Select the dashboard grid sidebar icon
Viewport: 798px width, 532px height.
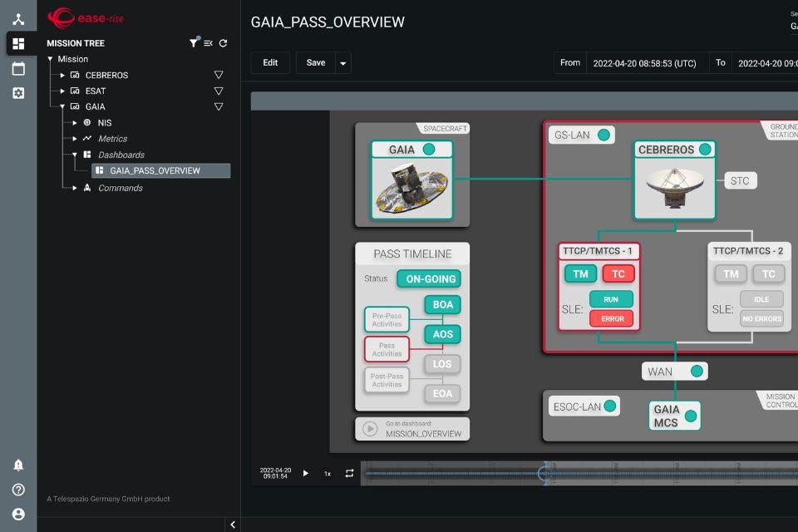18,44
